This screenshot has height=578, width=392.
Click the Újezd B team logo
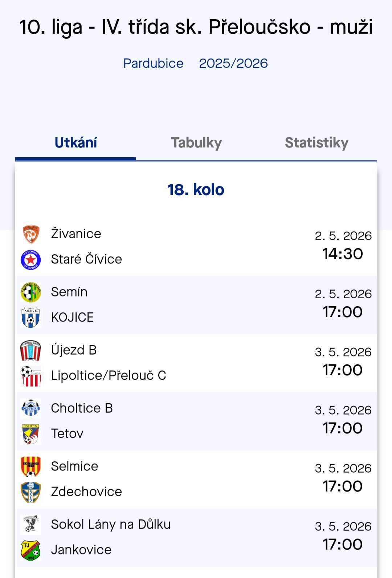coord(31,351)
